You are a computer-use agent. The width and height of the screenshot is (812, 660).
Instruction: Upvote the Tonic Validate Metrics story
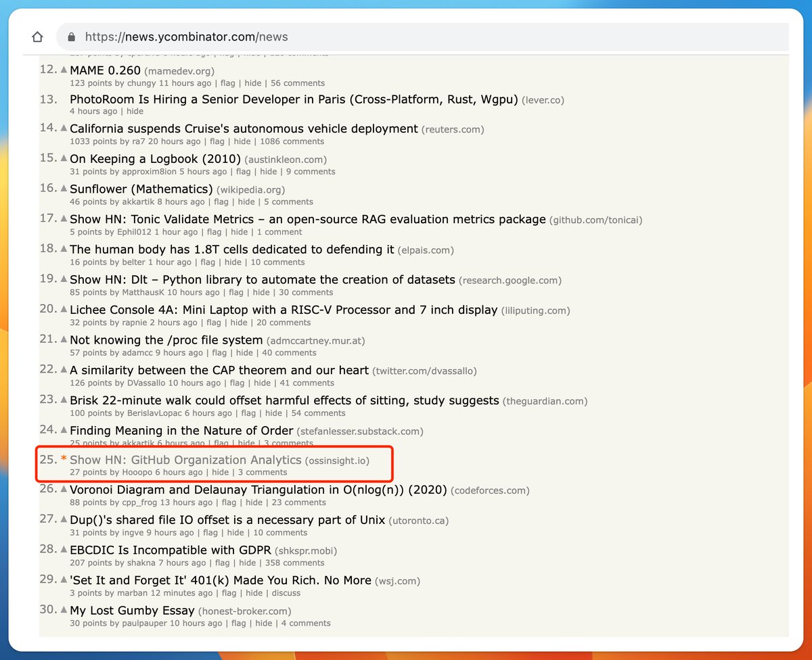click(x=64, y=218)
